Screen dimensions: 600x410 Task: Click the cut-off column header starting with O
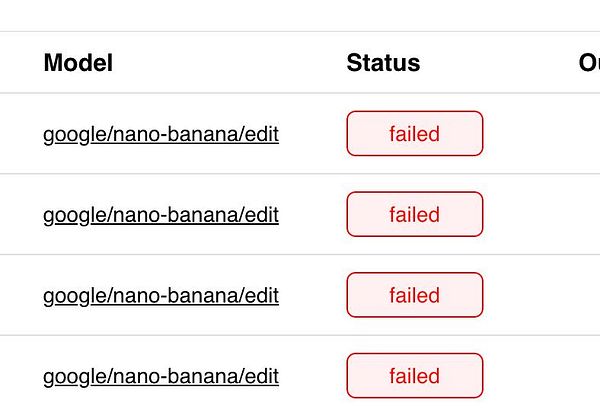pos(588,63)
